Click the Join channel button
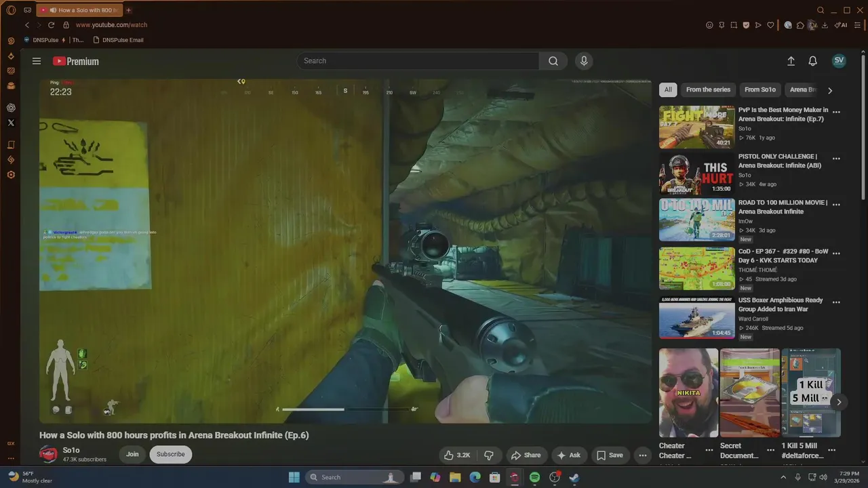This screenshot has height=488, width=868. [x=132, y=454]
